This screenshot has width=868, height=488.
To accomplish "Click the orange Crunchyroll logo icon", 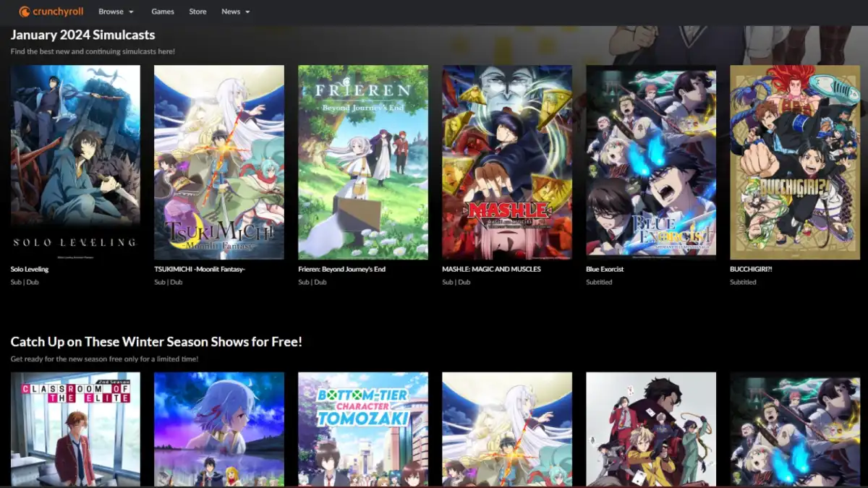I will (25, 11).
